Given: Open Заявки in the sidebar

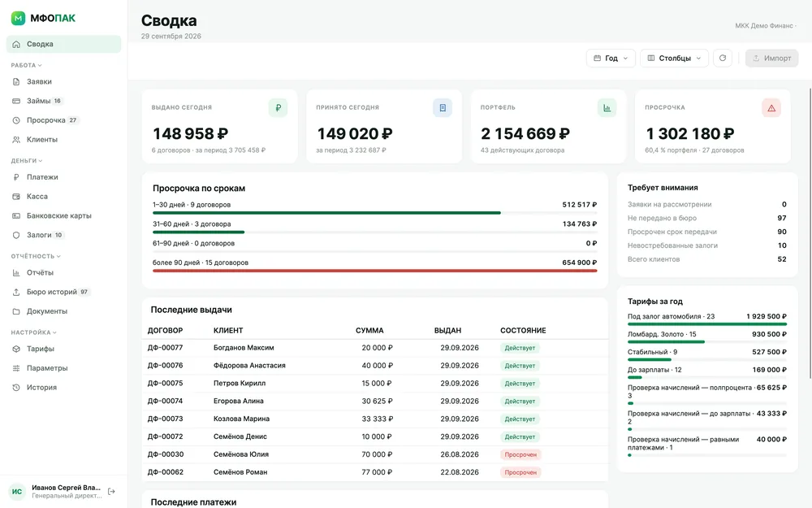Looking at the screenshot, I should (63, 81).
